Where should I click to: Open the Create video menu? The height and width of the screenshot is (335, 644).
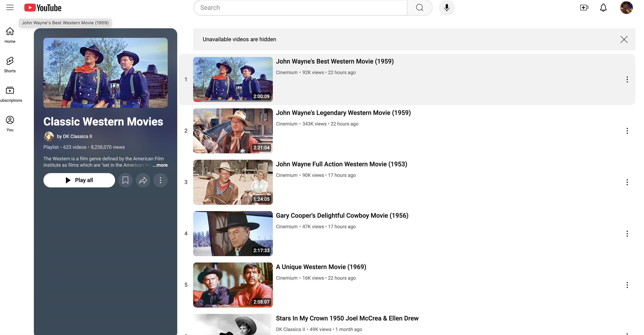coord(584,8)
